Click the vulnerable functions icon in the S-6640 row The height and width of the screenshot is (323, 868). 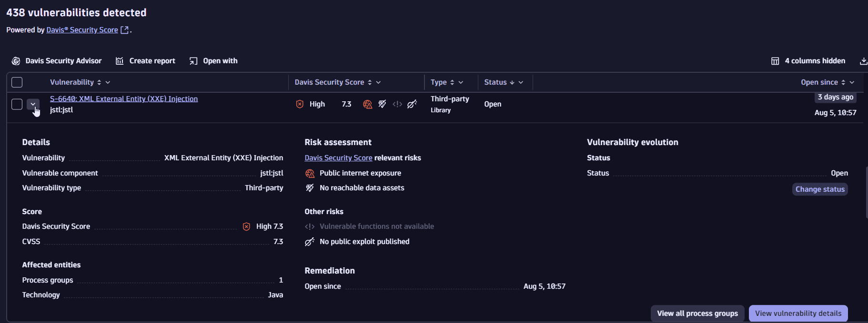(397, 104)
